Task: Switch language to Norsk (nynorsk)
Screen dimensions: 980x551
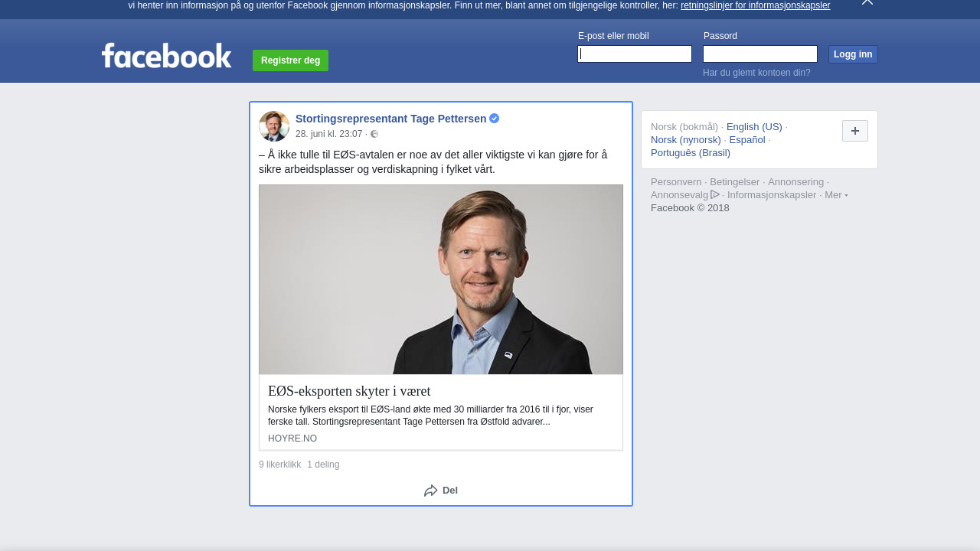Action: (x=686, y=140)
